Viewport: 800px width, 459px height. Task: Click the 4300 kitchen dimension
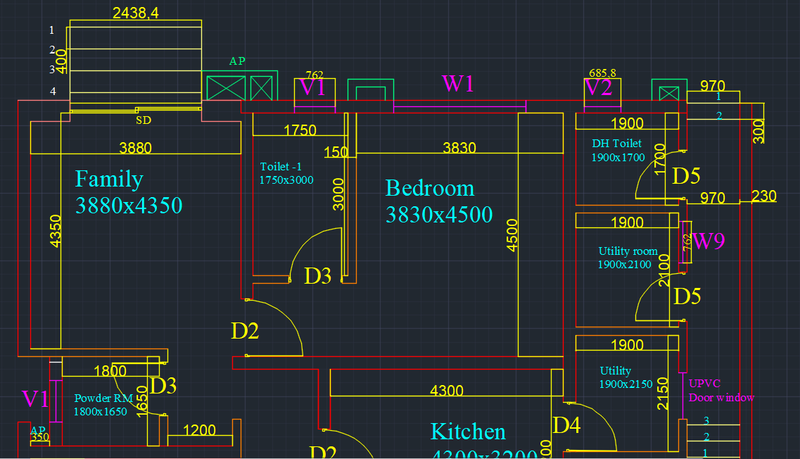pos(446,391)
